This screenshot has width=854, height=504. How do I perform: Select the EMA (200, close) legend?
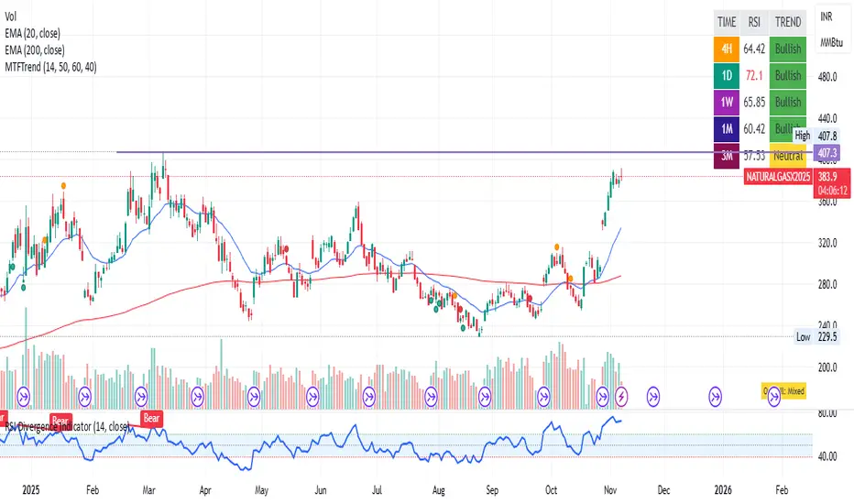click(x=34, y=50)
